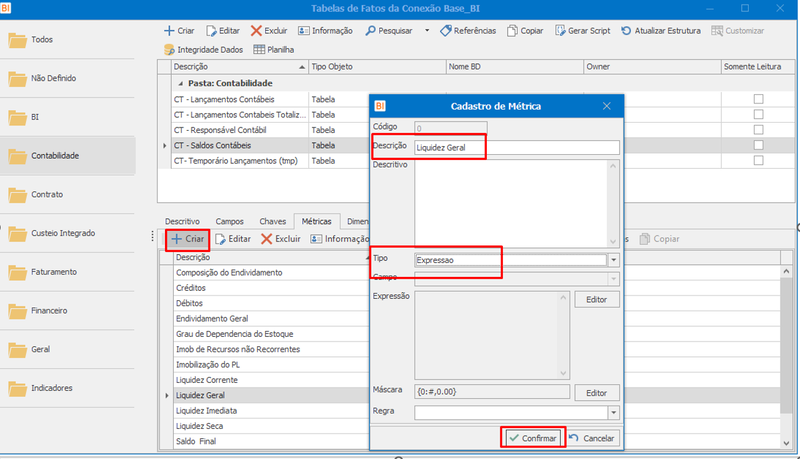Click Excluir in the Métricas toolbar
This screenshot has width=800, height=459.
coord(281,239)
